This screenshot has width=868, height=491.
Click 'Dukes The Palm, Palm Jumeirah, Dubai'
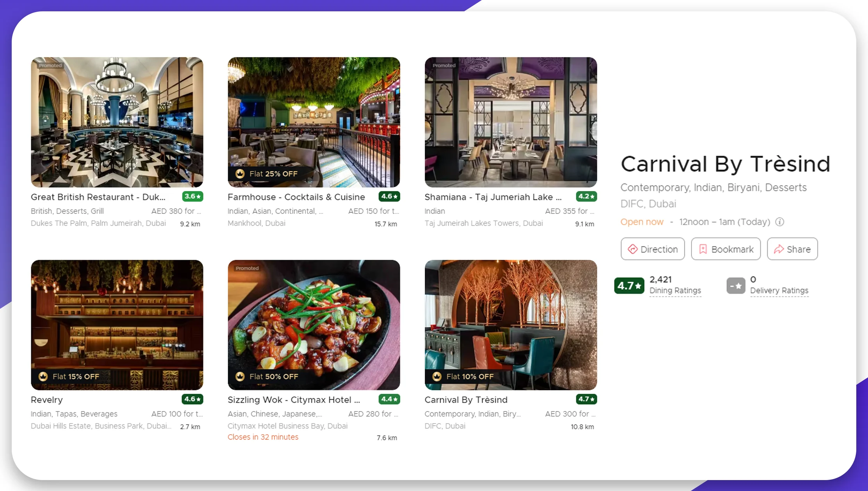[98, 223]
